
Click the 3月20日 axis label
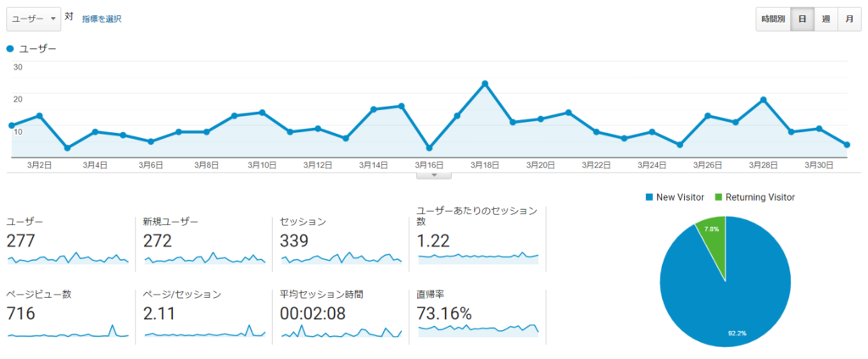pos(540,165)
